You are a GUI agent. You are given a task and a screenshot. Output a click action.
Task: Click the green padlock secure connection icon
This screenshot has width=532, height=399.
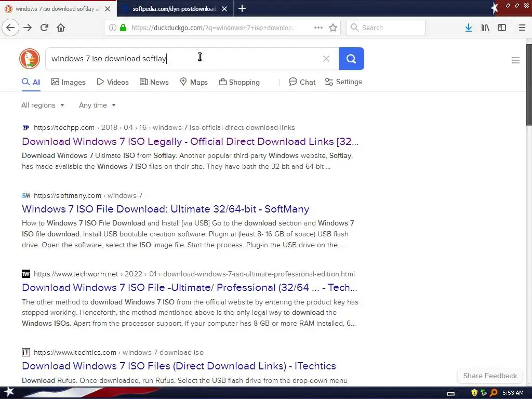click(x=123, y=28)
